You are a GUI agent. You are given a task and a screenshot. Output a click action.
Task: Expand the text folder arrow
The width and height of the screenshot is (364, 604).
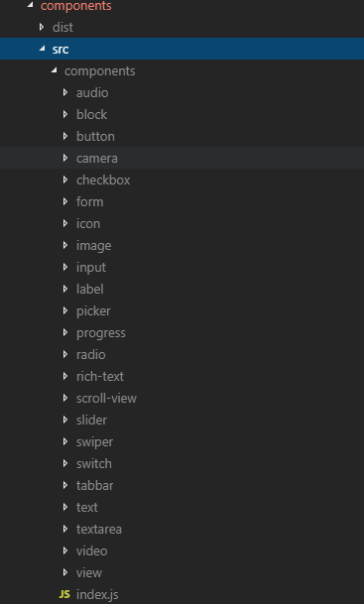(65, 508)
